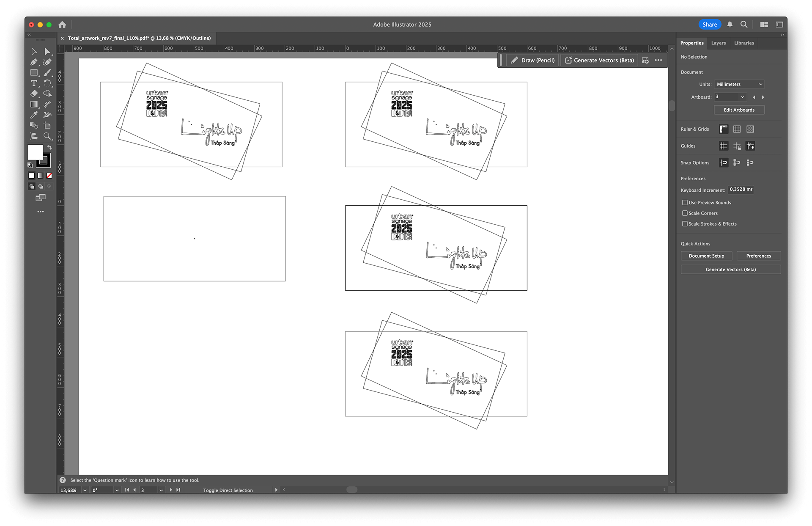Swap fill and stroke colors
The height and width of the screenshot is (526, 812).
coord(49,147)
